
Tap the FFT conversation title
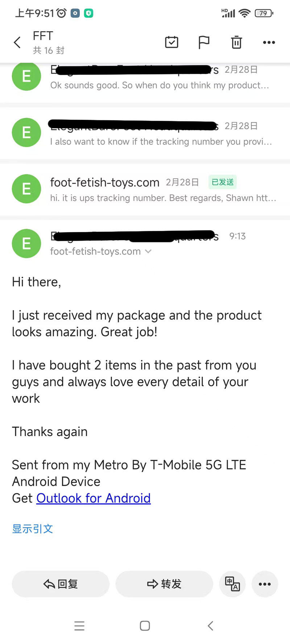[x=43, y=36]
